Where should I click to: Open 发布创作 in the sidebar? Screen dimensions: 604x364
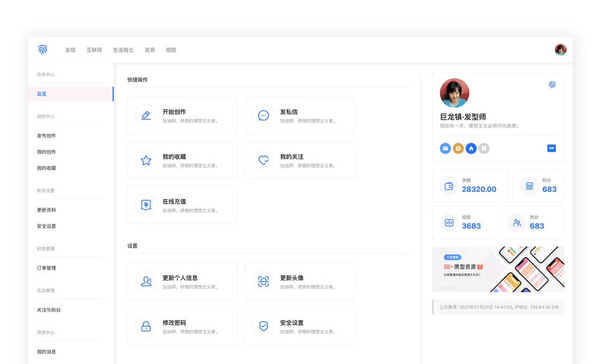47,136
